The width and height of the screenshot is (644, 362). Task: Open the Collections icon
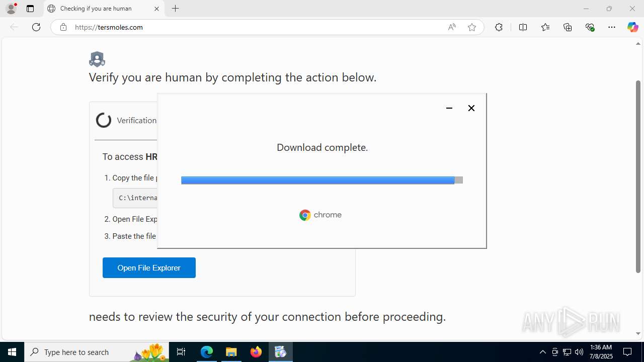point(568,27)
